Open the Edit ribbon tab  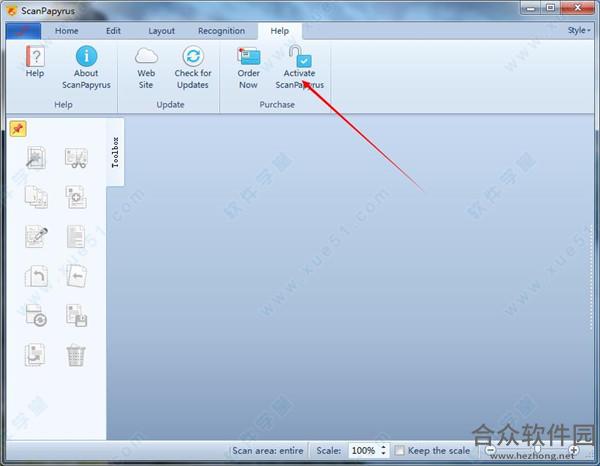(x=113, y=31)
